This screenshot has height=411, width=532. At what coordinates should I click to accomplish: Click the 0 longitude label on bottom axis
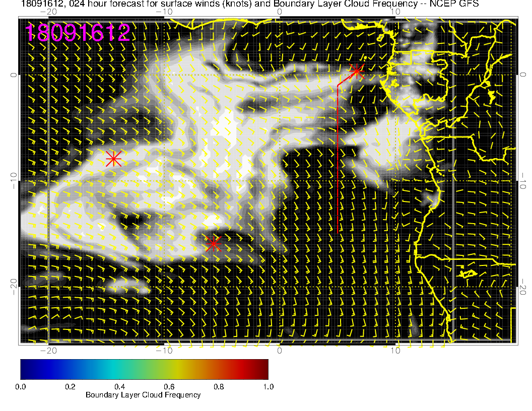click(280, 351)
